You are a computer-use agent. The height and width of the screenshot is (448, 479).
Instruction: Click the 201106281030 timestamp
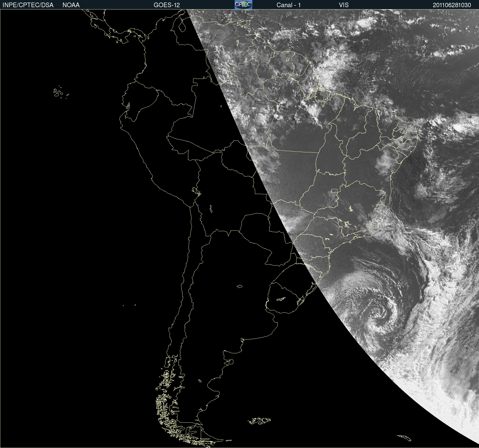pyautogui.click(x=452, y=5)
